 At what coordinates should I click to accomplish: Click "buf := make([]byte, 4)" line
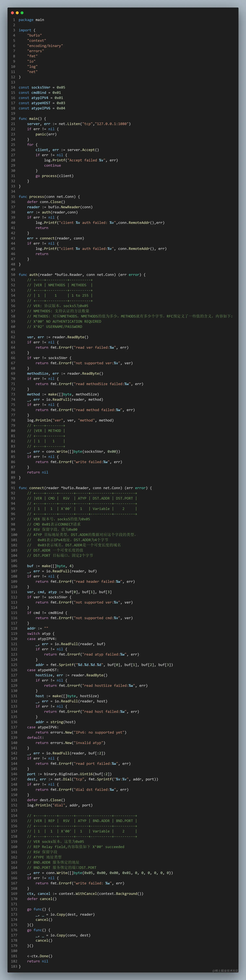(50, 566)
